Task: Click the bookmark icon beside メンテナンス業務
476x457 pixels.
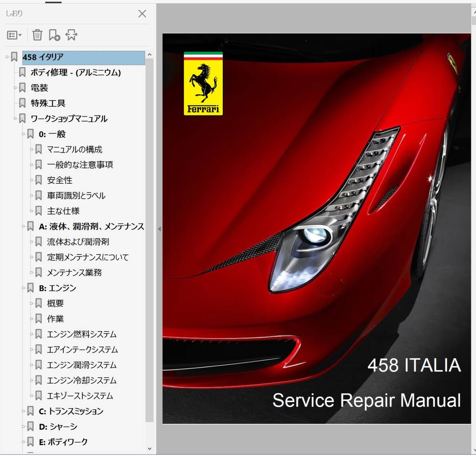Action: 38,273
